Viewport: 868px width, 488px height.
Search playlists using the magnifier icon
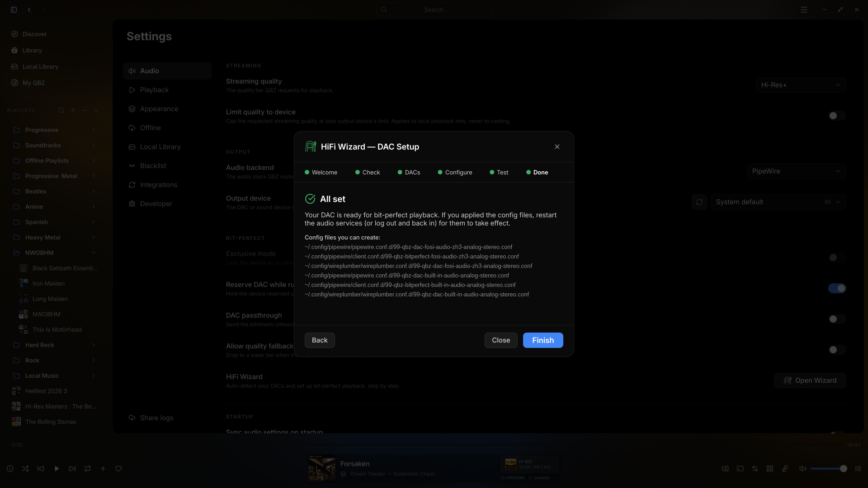pos(61,110)
